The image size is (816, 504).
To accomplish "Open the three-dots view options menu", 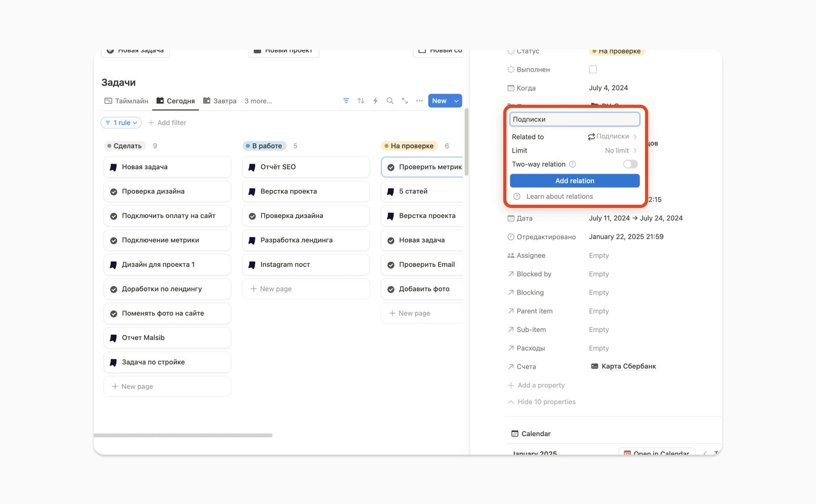I will pyautogui.click(x=419, y=101).
